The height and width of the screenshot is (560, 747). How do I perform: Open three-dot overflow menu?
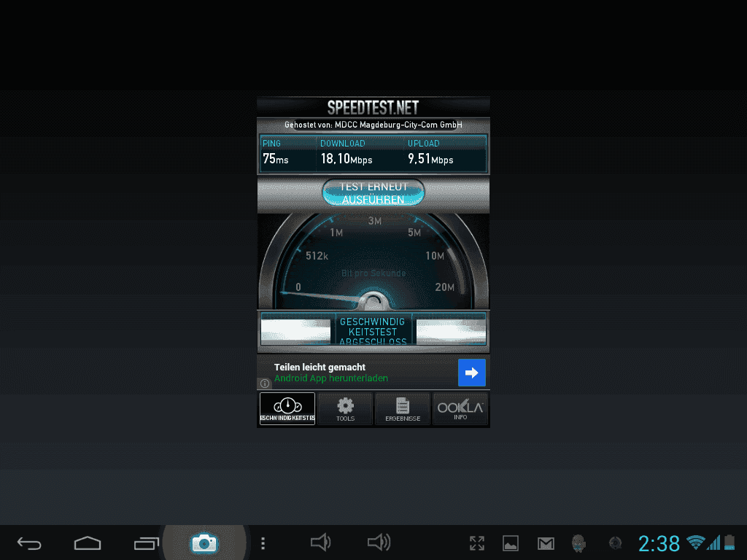[263, 543]
